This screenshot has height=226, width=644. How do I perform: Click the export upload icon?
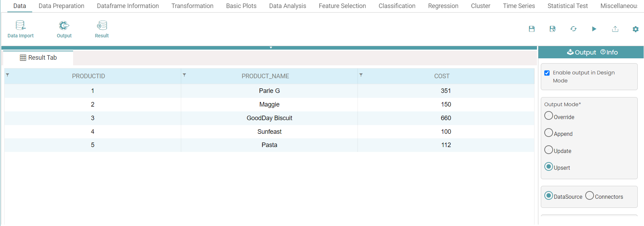point(615,29)
